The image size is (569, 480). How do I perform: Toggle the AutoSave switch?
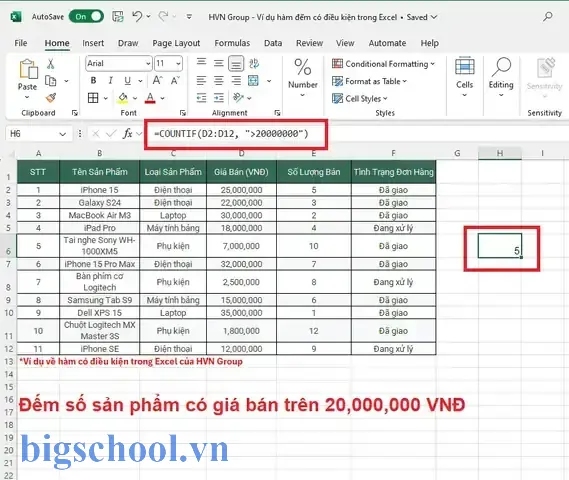(x=86, y=16)
